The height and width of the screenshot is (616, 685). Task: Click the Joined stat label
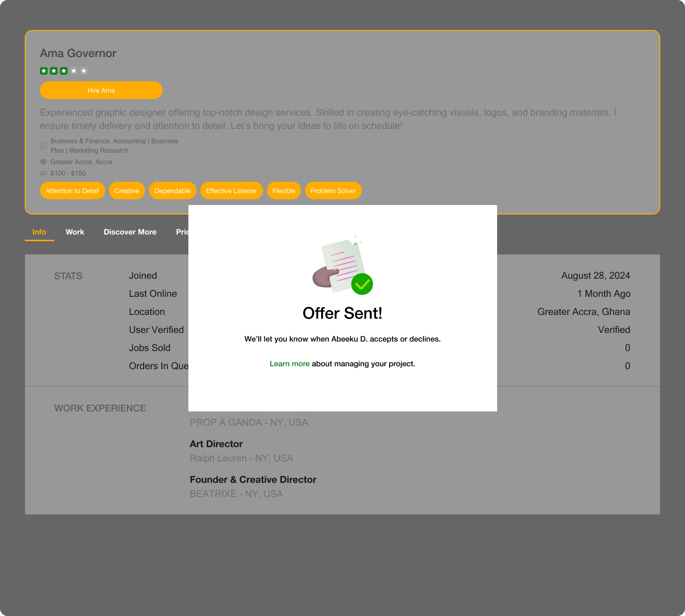(143, 276)
